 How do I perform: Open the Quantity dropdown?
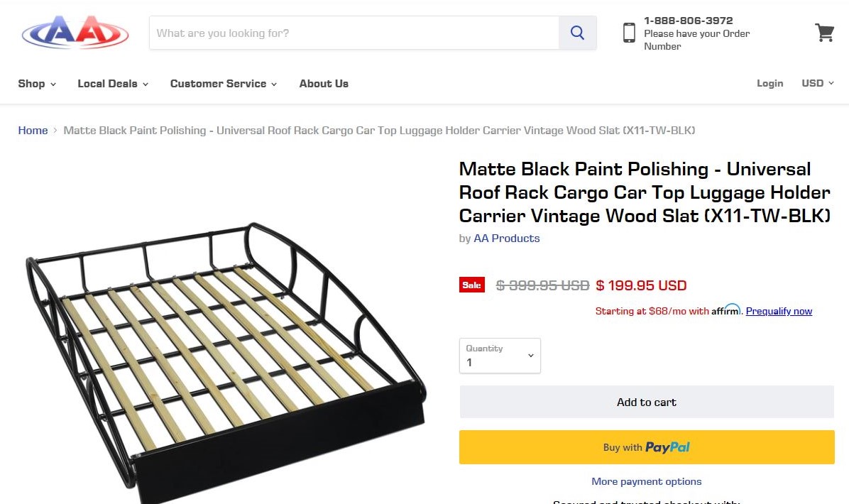pyautogui.click(x=500, y=356)
